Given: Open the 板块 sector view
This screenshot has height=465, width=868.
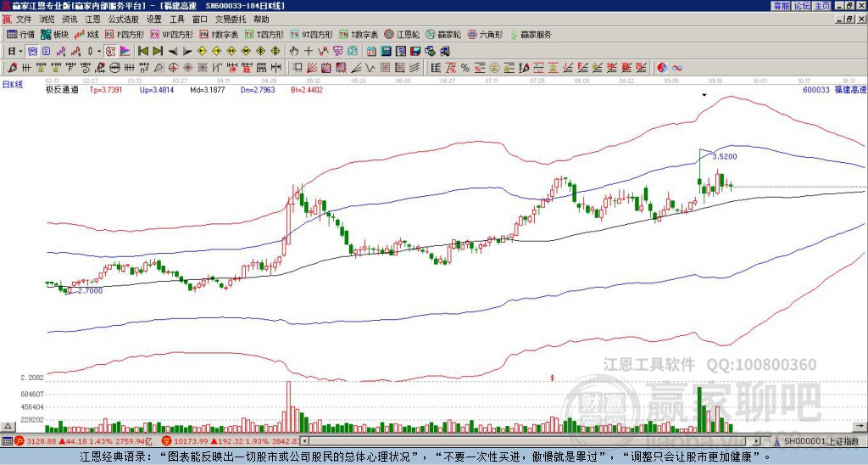Looking at the screenshot, I should pos(54,34).
